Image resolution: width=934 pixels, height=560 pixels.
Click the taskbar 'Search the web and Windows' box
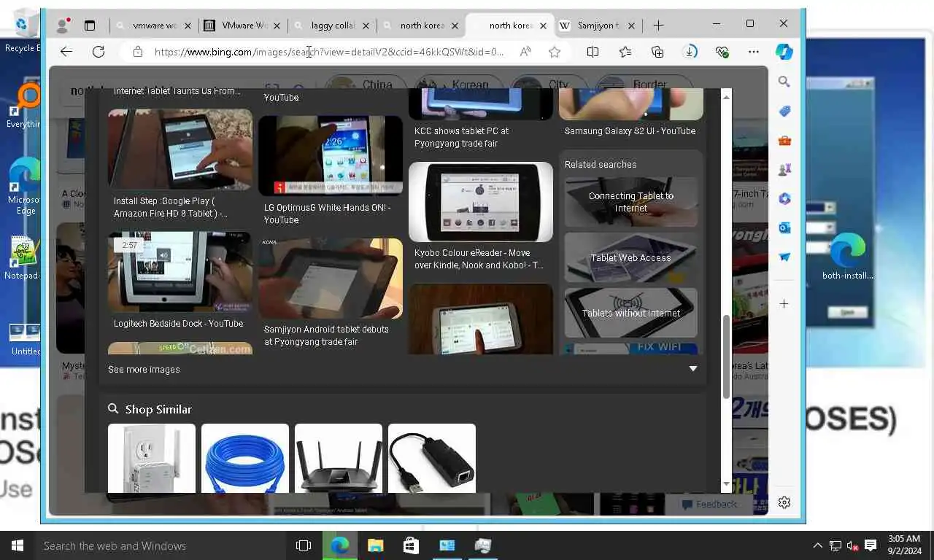(x=161, y=545)
